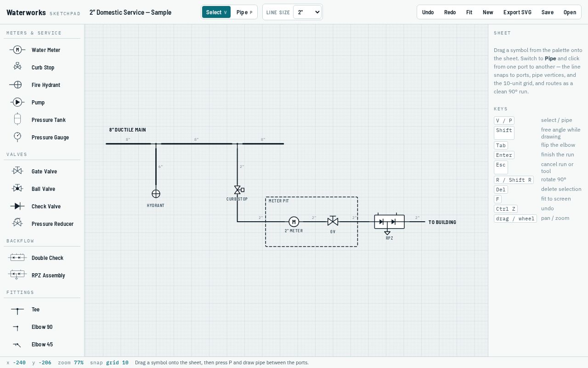Select the Pressure Tank palette icon
The image size is (588, 368).
point(17,120)
